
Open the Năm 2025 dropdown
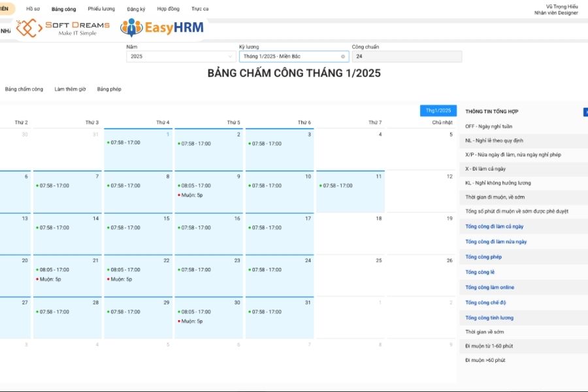[x=181, y=57]
